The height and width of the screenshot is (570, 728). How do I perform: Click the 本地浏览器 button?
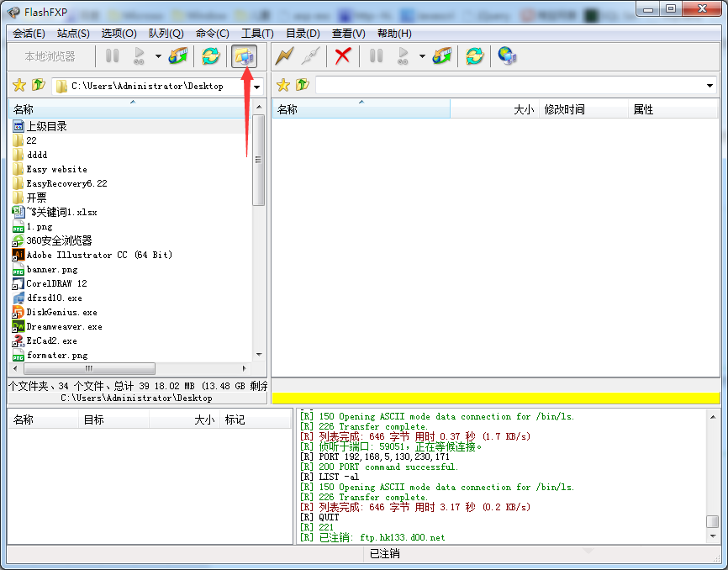click(50, 56)
